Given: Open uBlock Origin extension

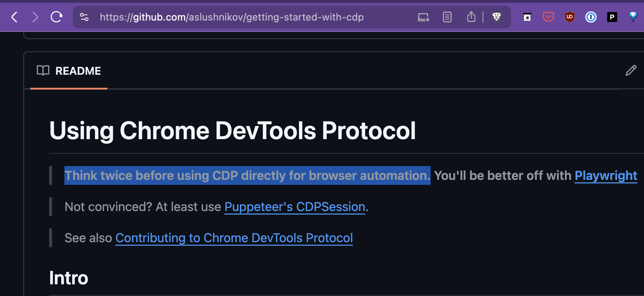Looking at the screenshot, I should coord(570,17).
